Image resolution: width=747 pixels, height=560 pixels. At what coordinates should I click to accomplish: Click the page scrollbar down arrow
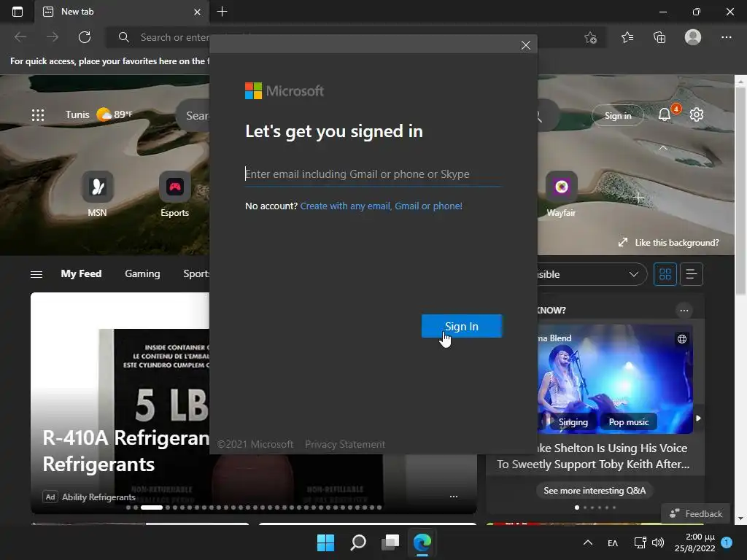click(x=740, y=518)
